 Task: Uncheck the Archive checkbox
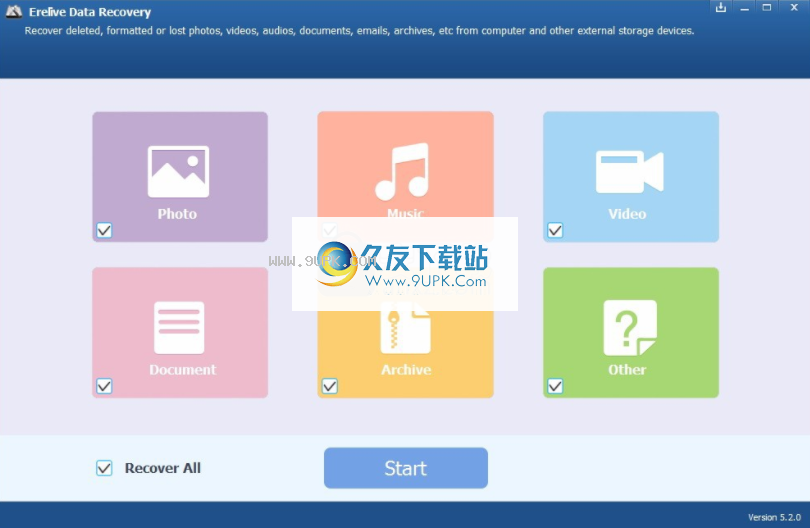pos(330,386)
